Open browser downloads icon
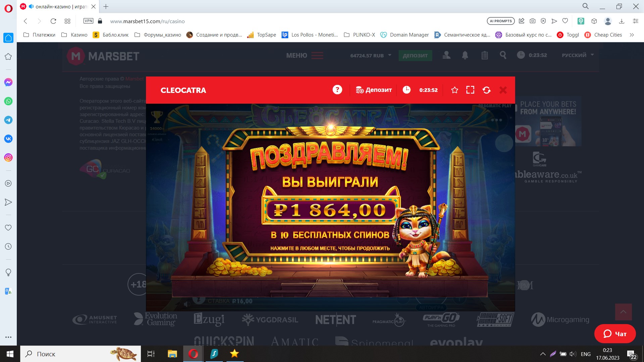This screenshot has width=644, height=362. click(622, 21)
